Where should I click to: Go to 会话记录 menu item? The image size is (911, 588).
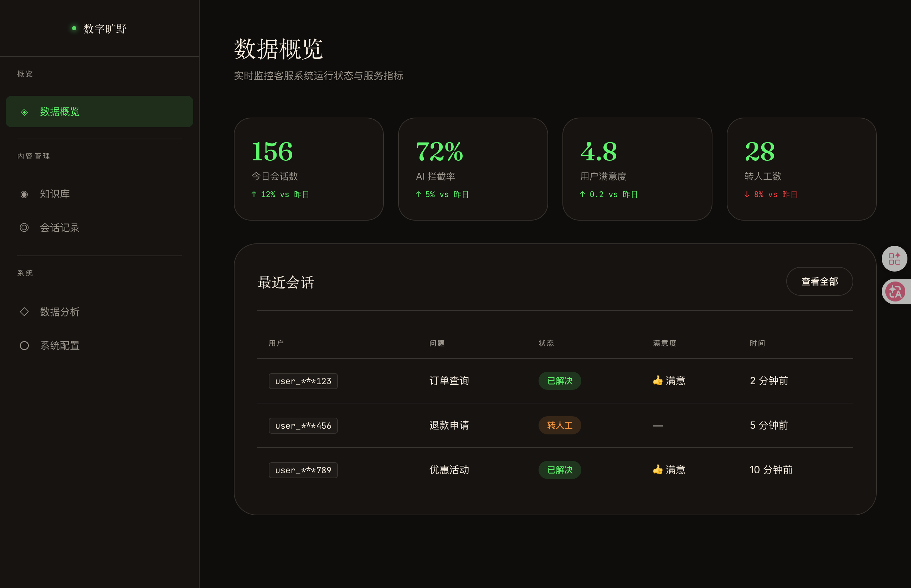coord(99,228)
